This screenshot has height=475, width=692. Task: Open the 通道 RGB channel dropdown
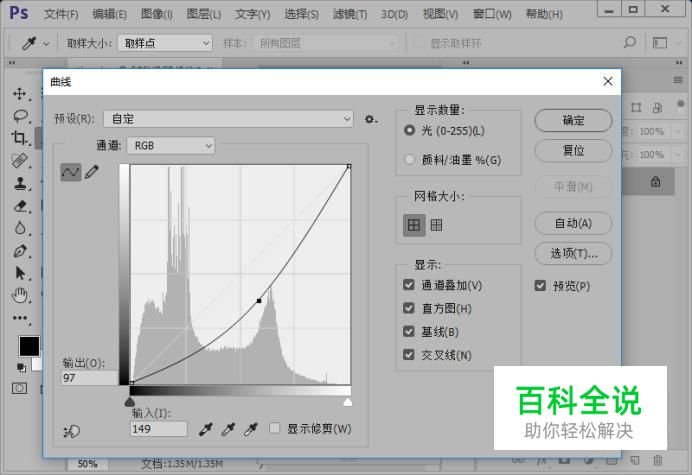pyautogui.click(x=171, y=145)
